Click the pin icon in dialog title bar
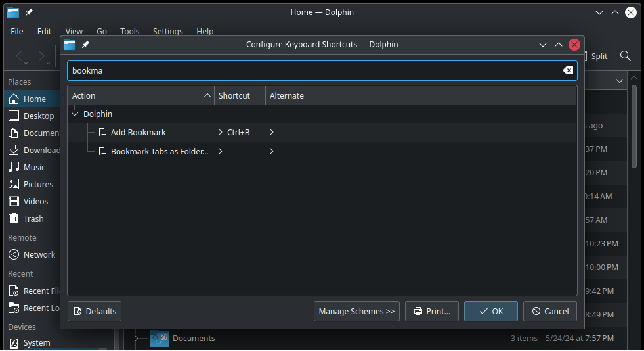This screenshot has height=351, width=644. click(85, 45)
